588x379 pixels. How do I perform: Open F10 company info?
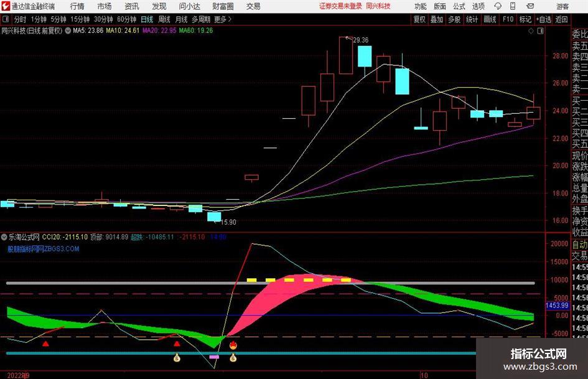pos(508,19)
